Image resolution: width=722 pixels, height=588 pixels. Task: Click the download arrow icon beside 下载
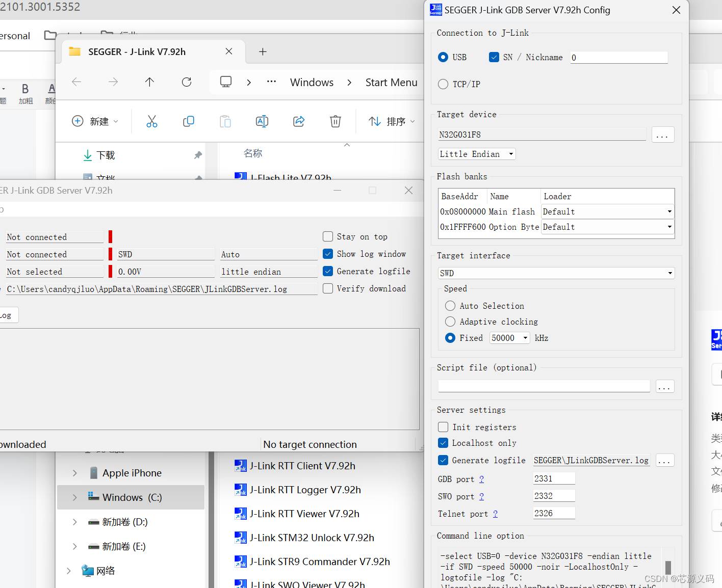88,155
